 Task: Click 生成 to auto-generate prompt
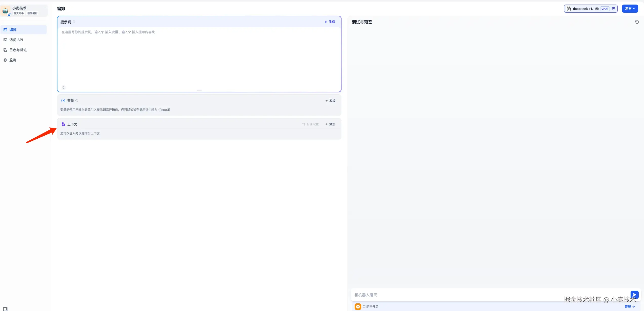pos(330,22)
